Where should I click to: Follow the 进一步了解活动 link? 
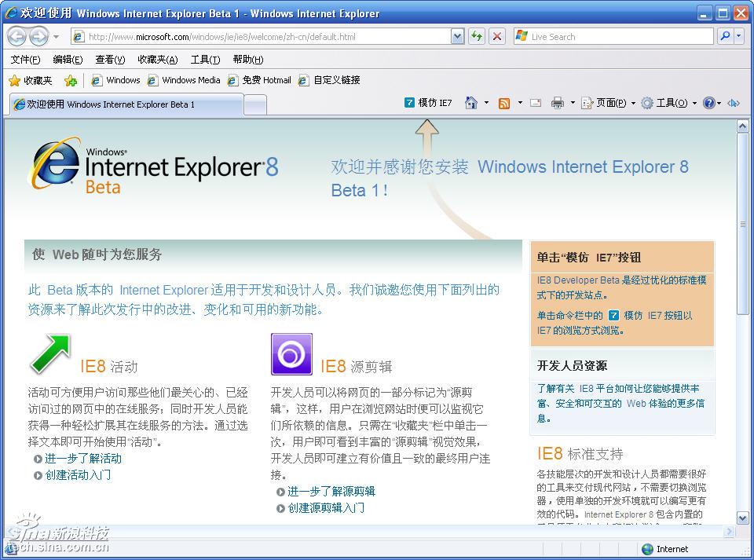82,459
